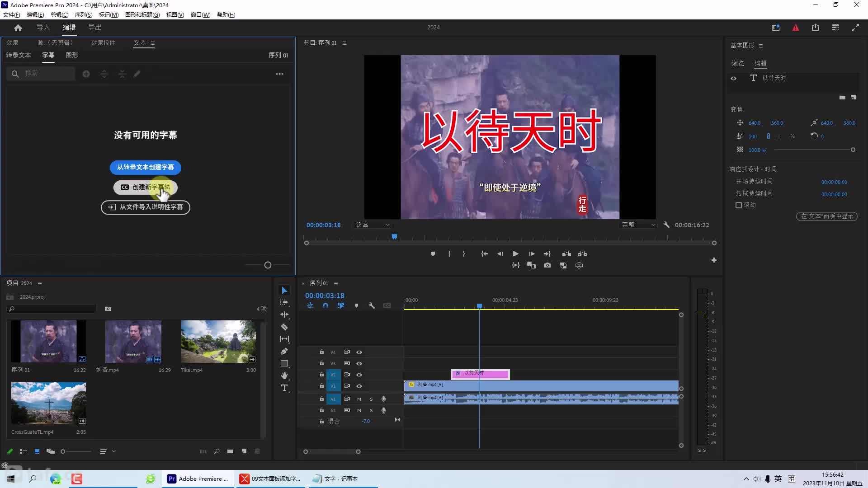The height and width of the screenshot is (488, 868).
Task: Open the 完整 playback resolution dropdown
Action: coord(638,225)
